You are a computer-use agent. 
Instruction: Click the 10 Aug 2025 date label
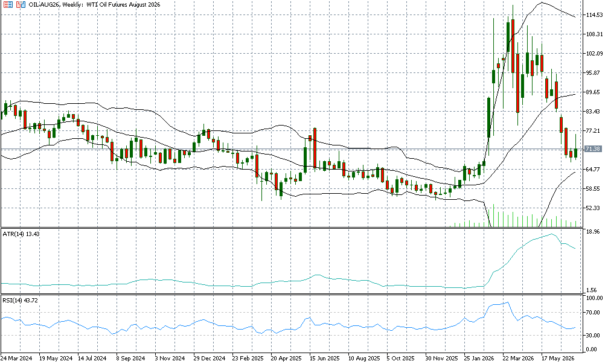(364, 358)
